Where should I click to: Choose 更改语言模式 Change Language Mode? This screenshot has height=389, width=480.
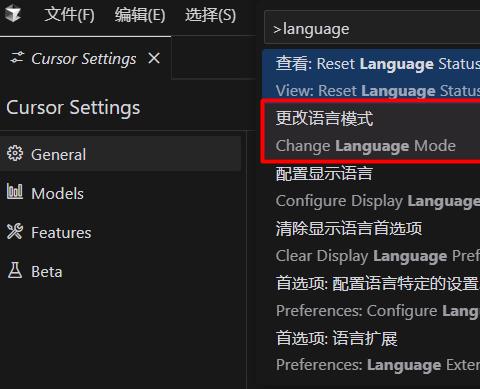click(x=371, y=132)
